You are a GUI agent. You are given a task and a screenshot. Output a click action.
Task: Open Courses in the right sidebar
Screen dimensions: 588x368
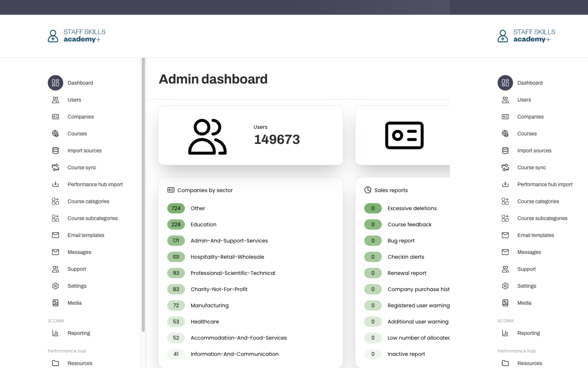click(x=527, y=134)
